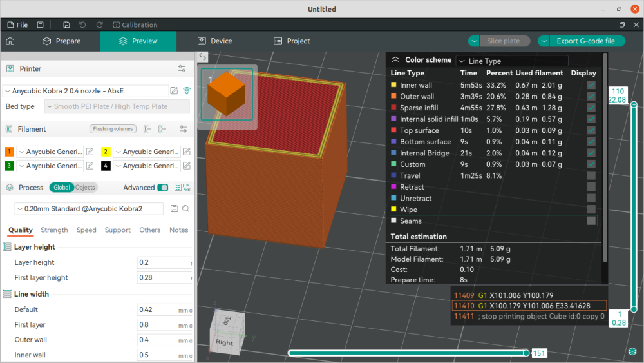Screen dimensions: 644x363
Task: Toggle the Advanced mode switch
Action: 163,188
